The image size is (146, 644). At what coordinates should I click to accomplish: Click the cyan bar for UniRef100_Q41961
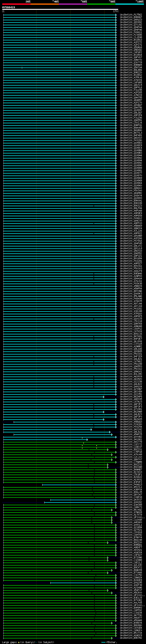point(45,439)
